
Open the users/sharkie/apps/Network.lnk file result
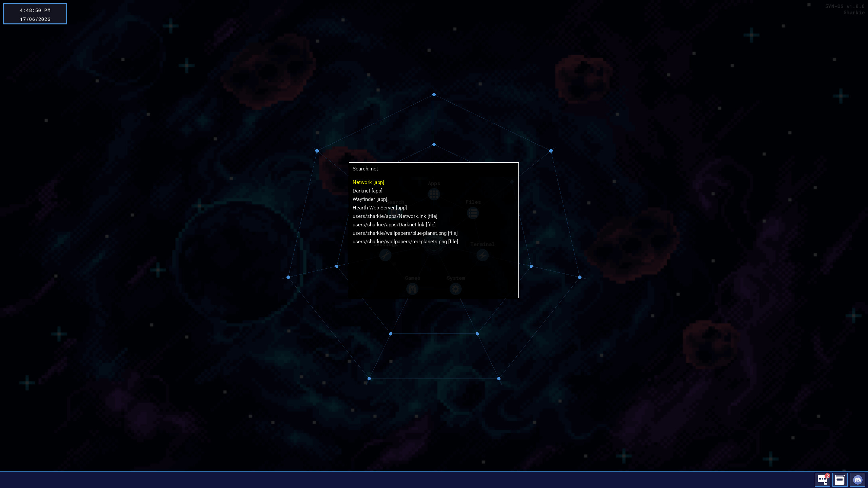[x=395, y=216]
